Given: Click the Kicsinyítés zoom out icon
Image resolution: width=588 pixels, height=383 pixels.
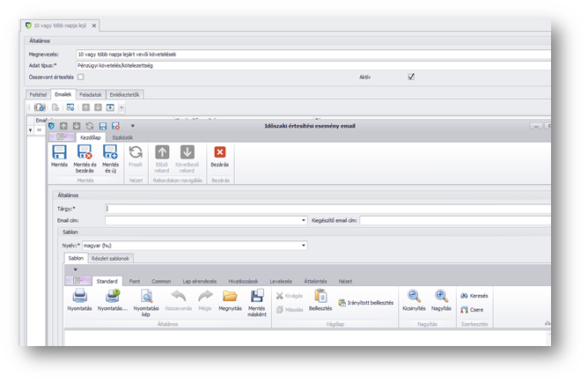Looking at the screenshot, I should (414, 297).
